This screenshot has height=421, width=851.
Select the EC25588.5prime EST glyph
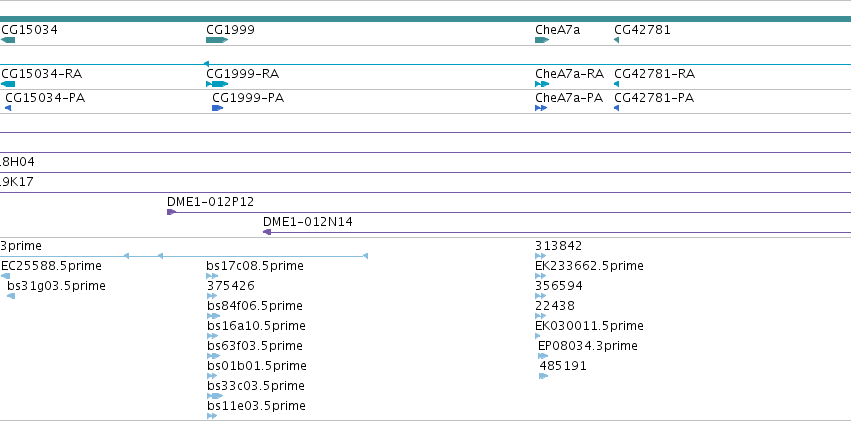coord(5,276)
